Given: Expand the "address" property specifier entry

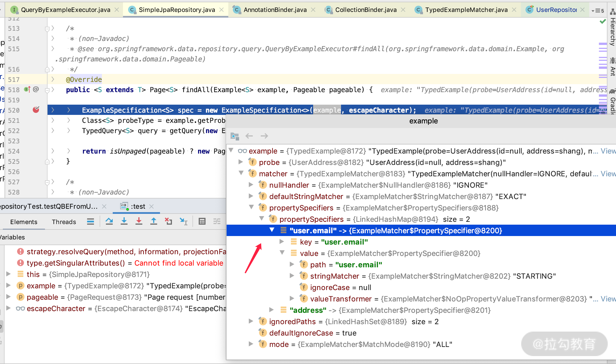Looking at the screenshot, I should pyautogui.click(x=272, y=310).
